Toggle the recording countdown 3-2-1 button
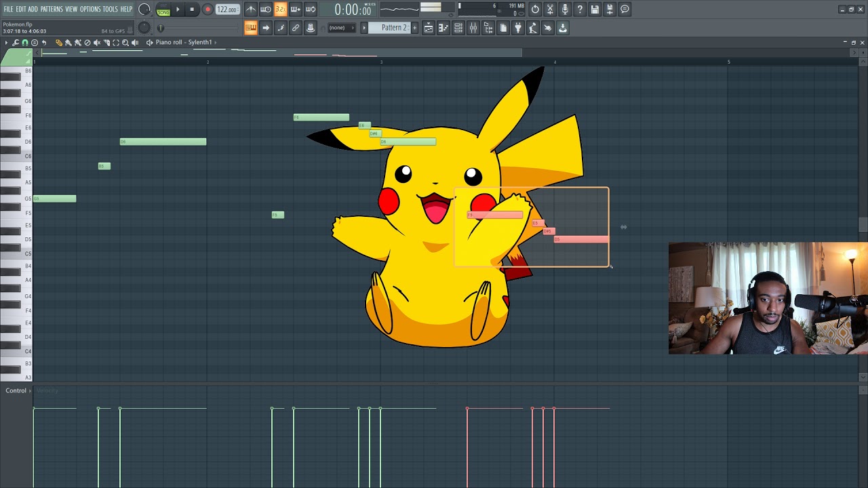The height and width of the screenshot is (488, 868). click(281, 9)
